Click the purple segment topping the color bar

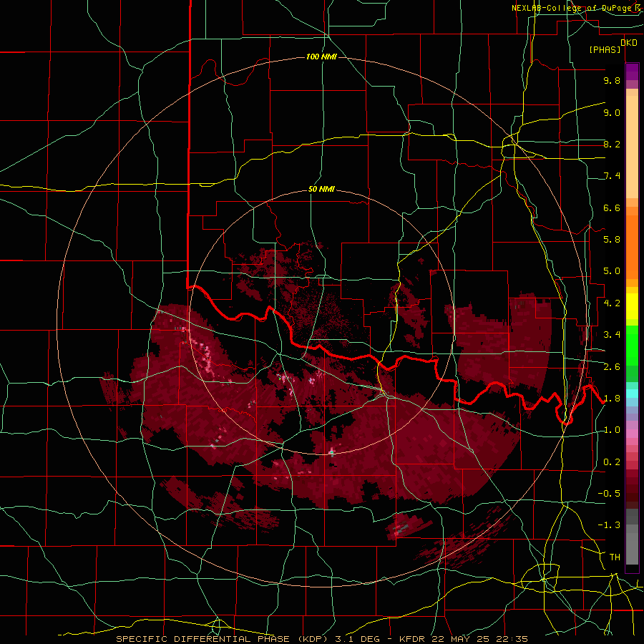pyautogui.click(x=632, y=72)
